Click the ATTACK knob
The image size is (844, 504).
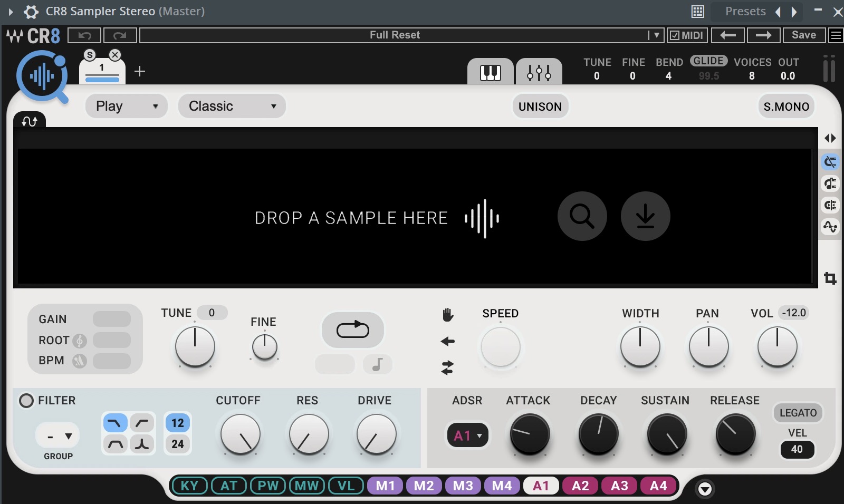click(530, 434)
